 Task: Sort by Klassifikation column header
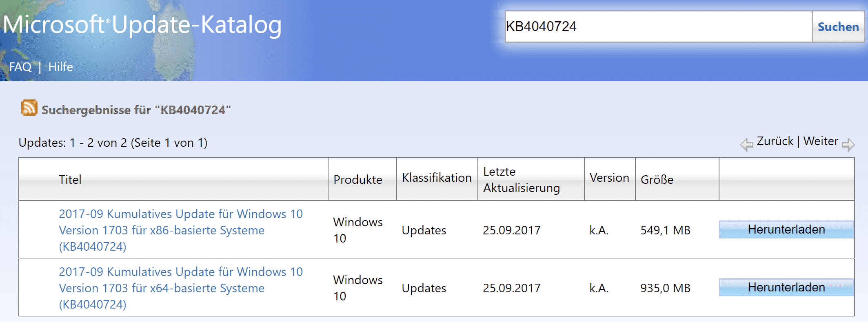coord(437,178)
